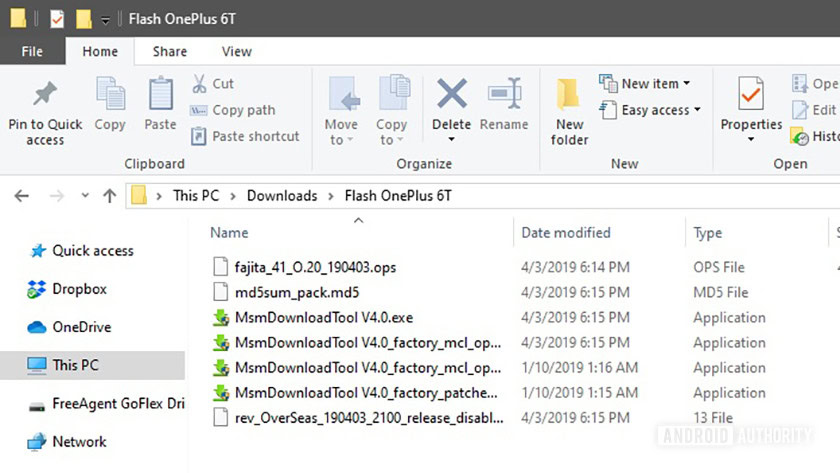This screenshot has width=840, height=473.
Task: Click the Copy path icon
Action: point(198,110)
